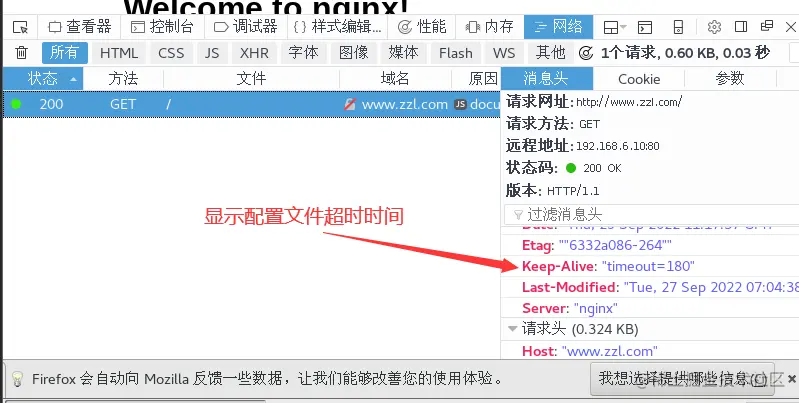Open the 参数 params tab

point(730,78)
